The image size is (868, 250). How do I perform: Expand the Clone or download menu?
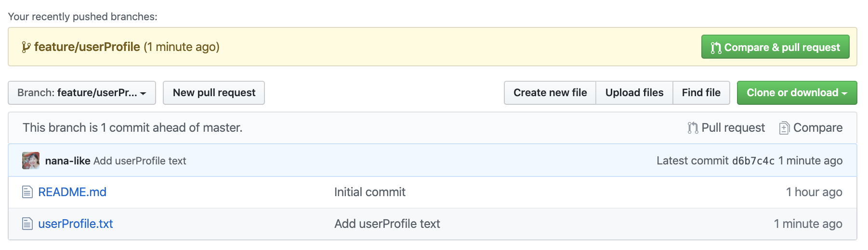pyautogui.click(x=797, y=93)
